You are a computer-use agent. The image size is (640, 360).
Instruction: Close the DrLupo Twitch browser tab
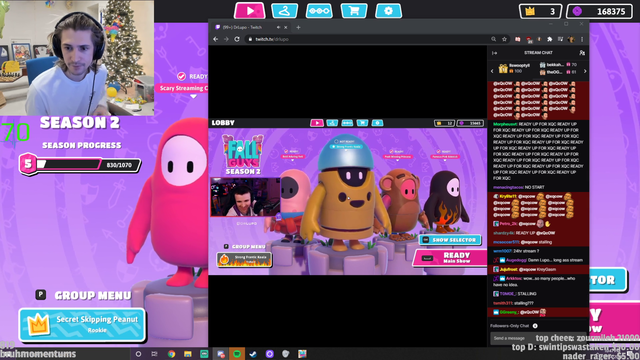click(x=286, y=27)
